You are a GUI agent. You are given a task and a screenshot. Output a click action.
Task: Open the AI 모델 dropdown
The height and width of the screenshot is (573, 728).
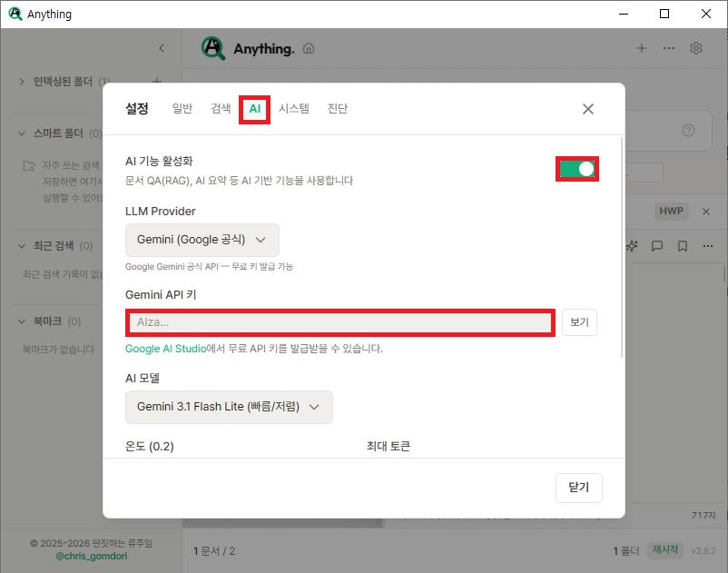point(229,407)
